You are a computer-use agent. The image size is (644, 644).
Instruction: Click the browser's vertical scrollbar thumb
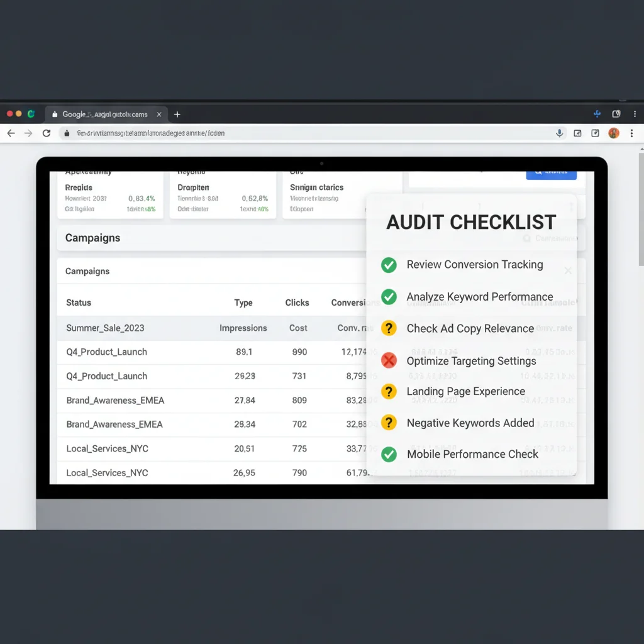coord(641,209)
